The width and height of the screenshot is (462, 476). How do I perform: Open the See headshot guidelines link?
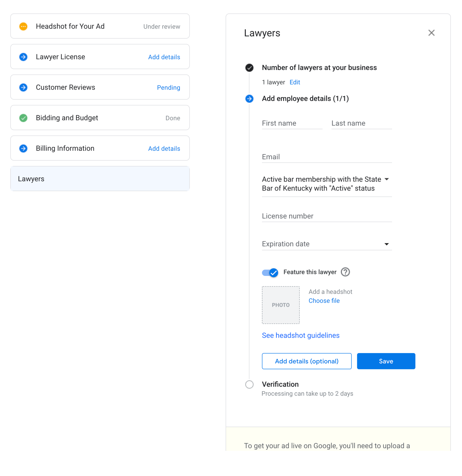click(x=300, y=335)
